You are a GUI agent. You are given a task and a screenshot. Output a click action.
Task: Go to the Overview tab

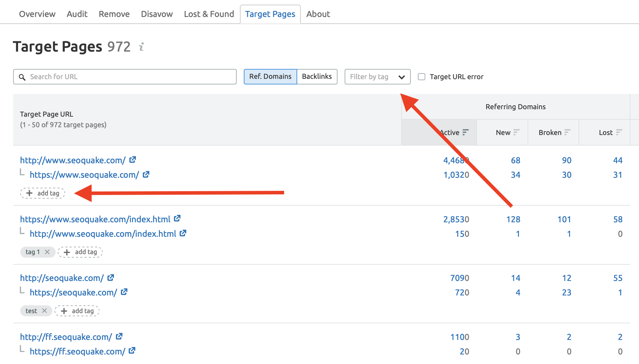[x=37, y=14]
